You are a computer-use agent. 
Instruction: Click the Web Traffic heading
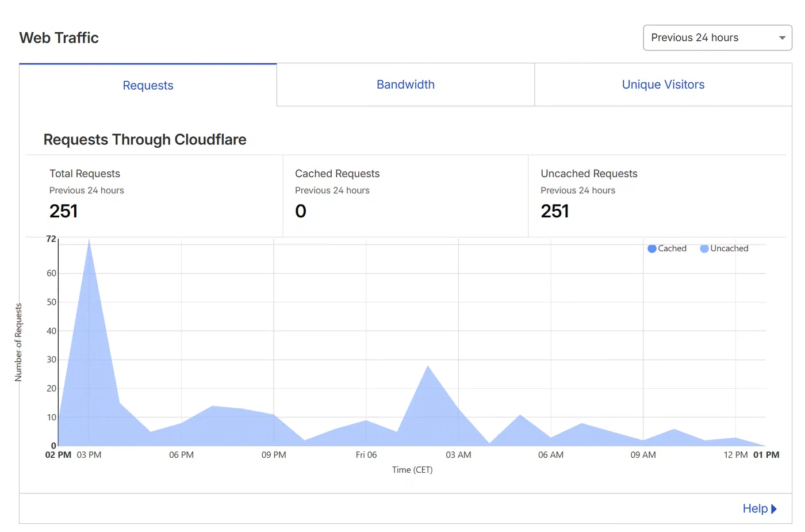(x=59, y=38)
